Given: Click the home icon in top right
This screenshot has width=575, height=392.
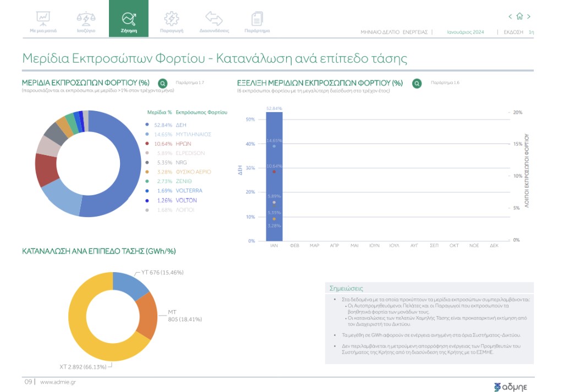Looking at the screenshot, I should (x=519, y=16).
